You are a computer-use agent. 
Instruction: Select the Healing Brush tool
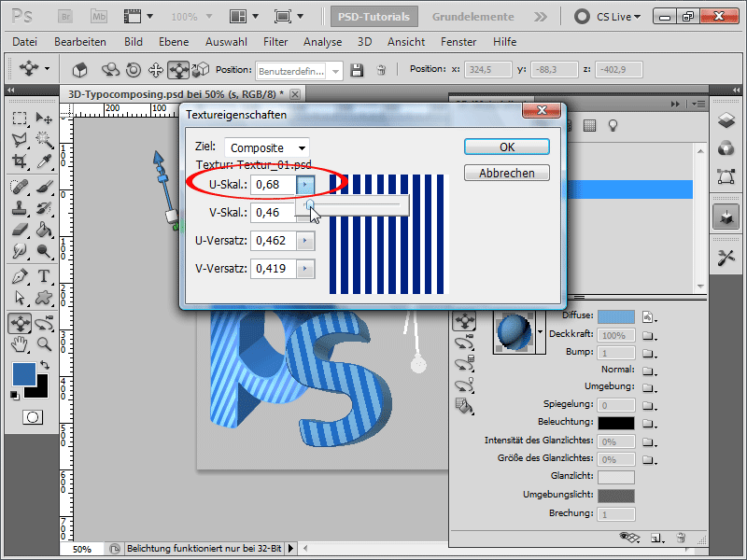pos(19,187)
